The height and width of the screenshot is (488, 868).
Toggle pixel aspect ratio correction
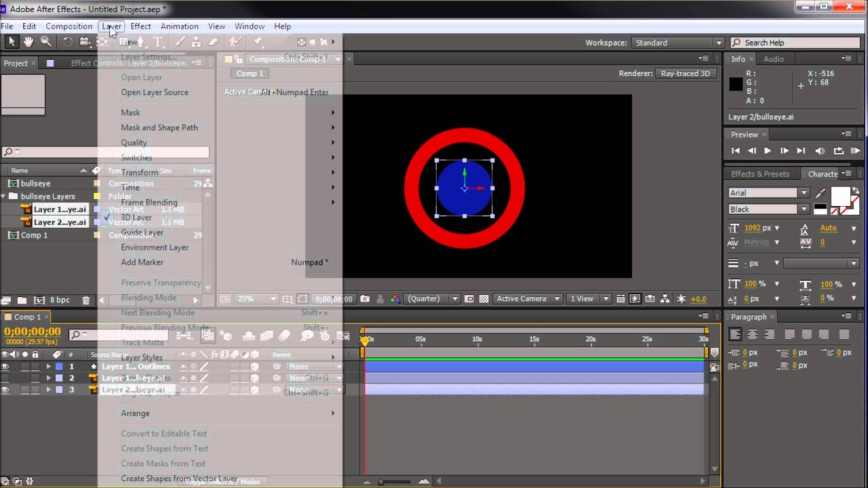pos(620,299)
